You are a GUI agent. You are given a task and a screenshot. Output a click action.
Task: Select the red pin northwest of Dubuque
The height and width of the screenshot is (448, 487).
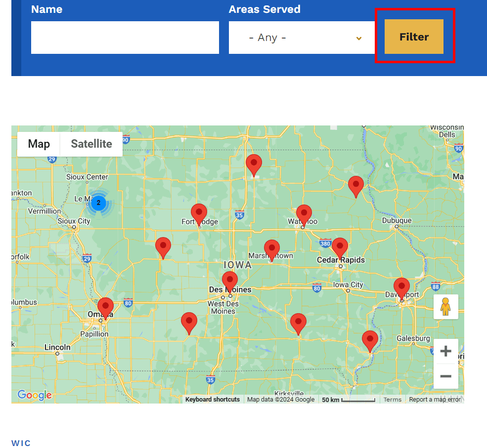356,187
